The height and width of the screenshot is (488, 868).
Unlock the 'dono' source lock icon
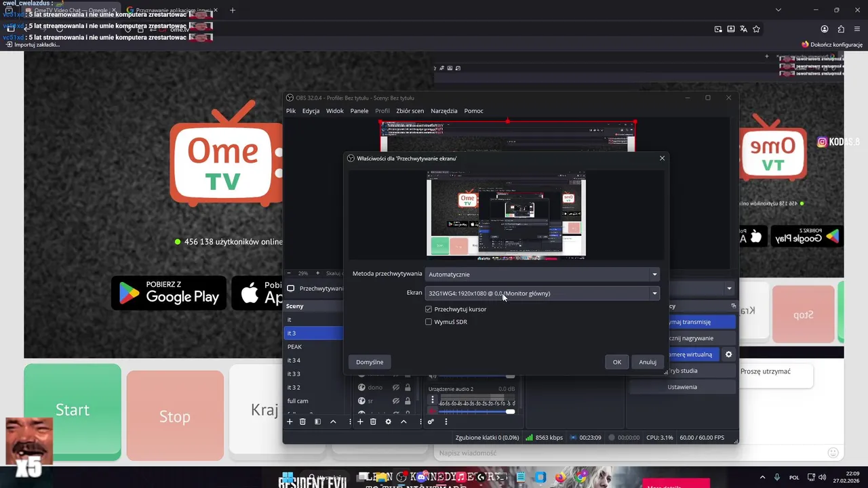point(408,388)
